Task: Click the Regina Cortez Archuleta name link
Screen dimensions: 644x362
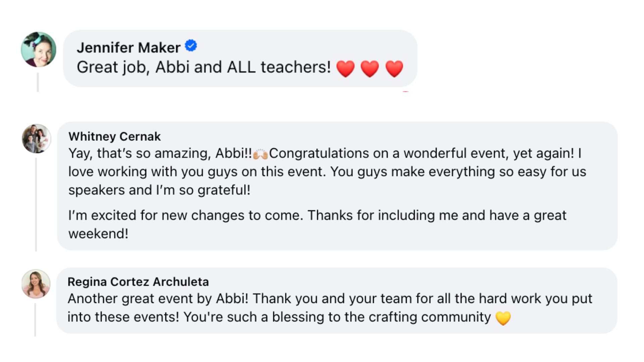Action: coord(138,282)
